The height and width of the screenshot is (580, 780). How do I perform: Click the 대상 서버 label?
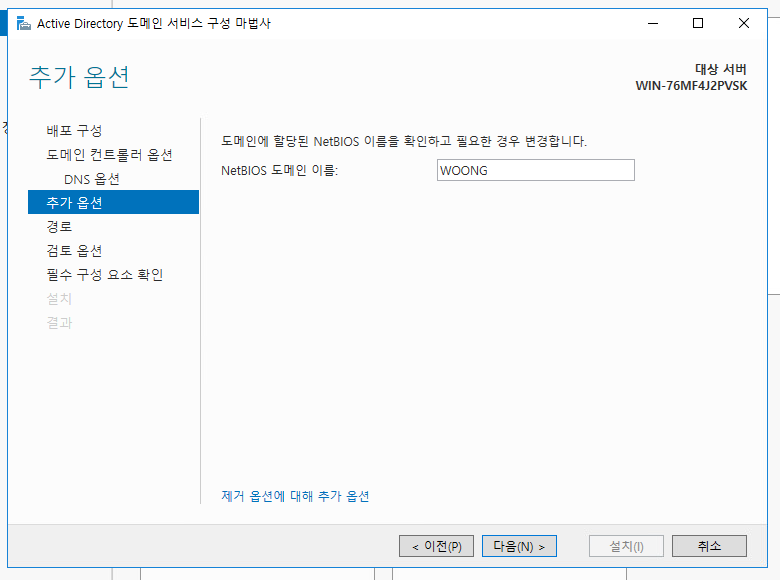721,69
